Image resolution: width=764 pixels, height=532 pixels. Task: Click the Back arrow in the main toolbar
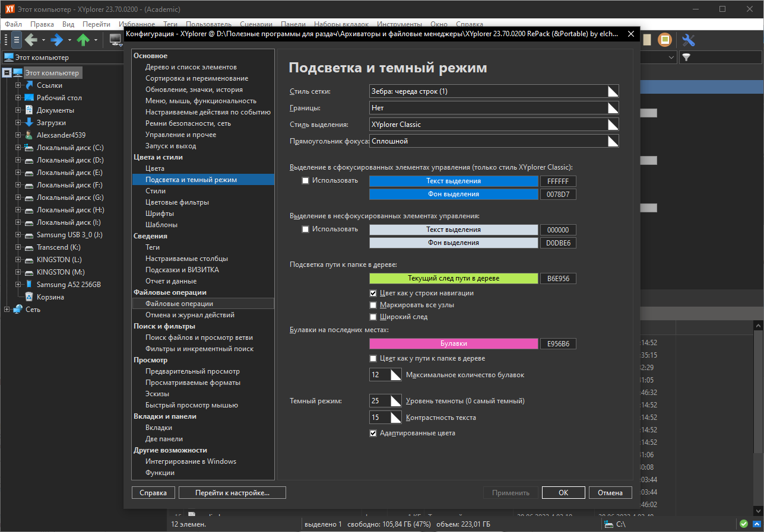pos(31,40)
